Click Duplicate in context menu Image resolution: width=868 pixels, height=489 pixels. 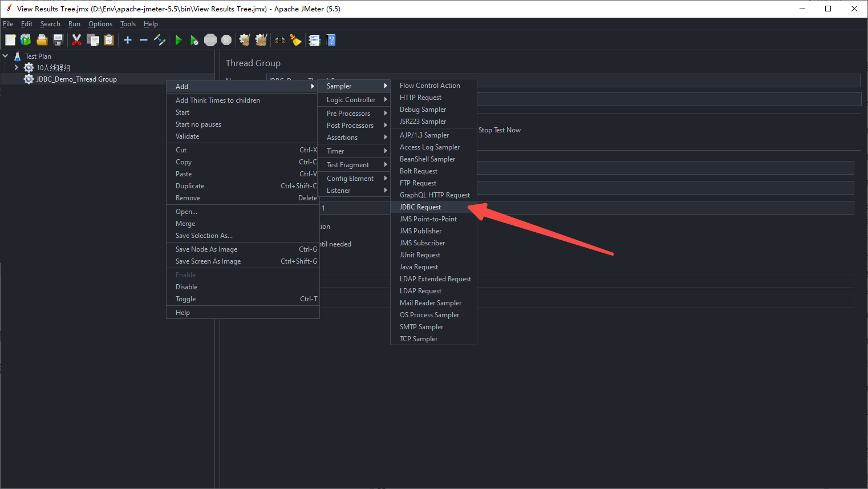click(242, 185)
